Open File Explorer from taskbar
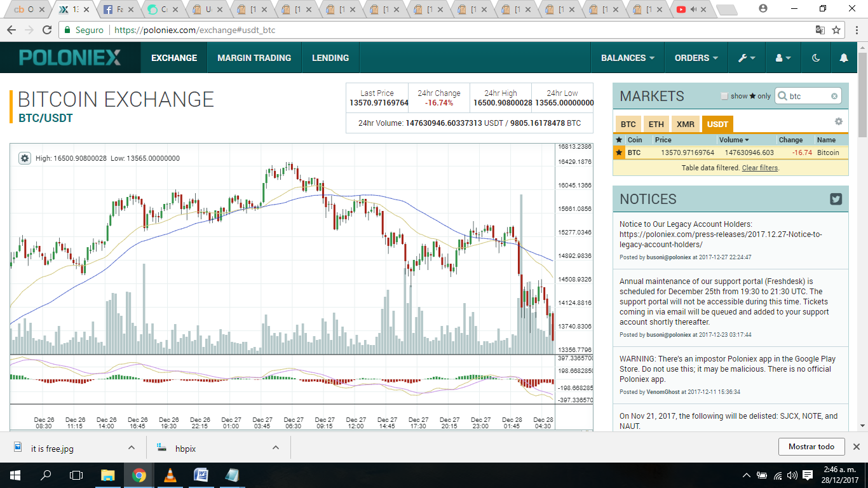The height and width of the screenshot is (488, 868). [x=108, y=475]
